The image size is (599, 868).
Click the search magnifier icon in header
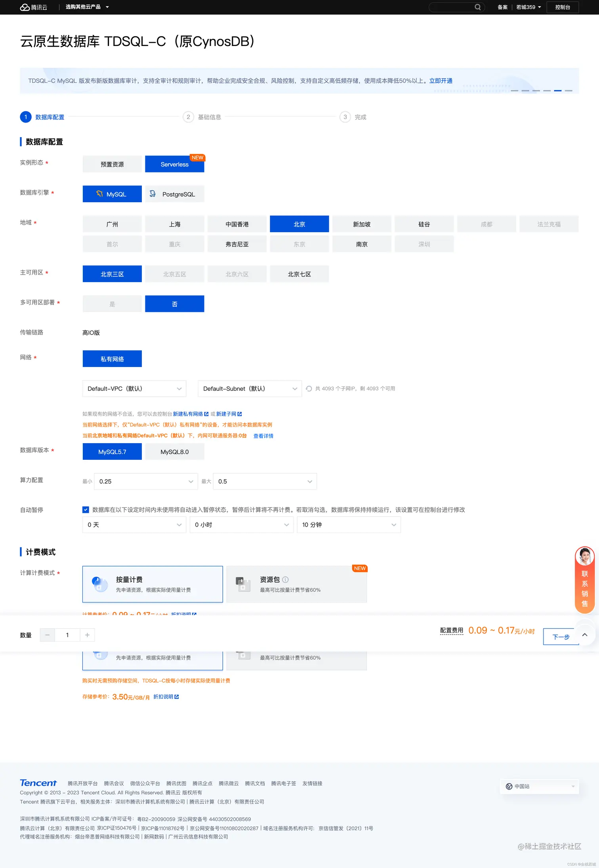[x=477, y=7]
